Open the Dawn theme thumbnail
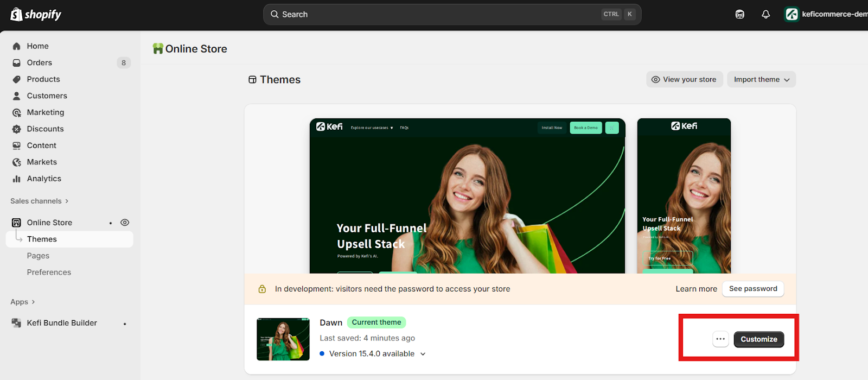The image size is (868, 380). (x=283, y=339)
